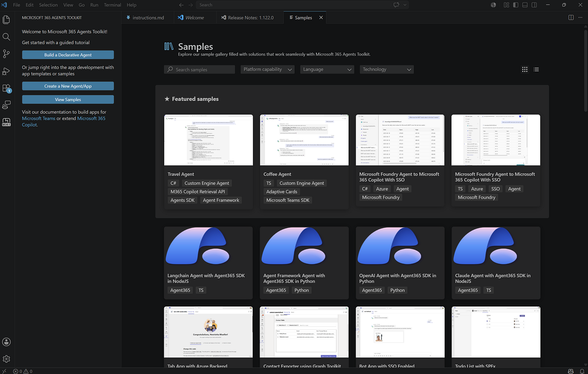Click the Microsoft Teams SDK tag
This screenshot has height=374, width=588.
click(288, 200)
